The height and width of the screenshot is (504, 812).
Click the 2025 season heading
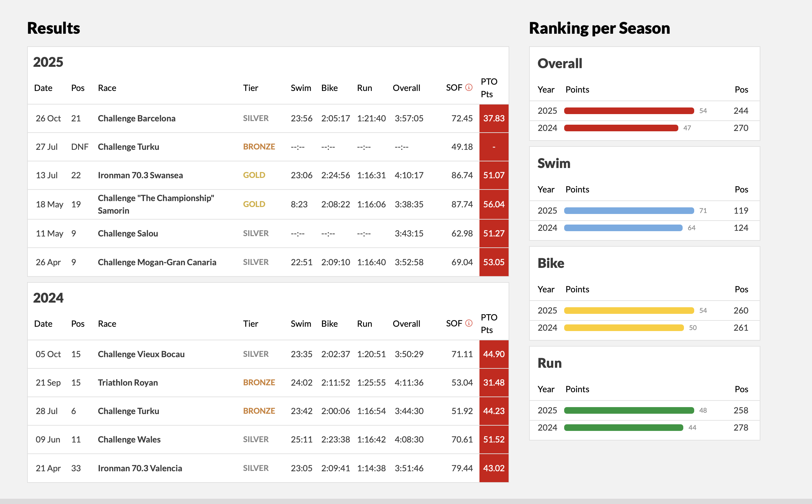(48, 62)
